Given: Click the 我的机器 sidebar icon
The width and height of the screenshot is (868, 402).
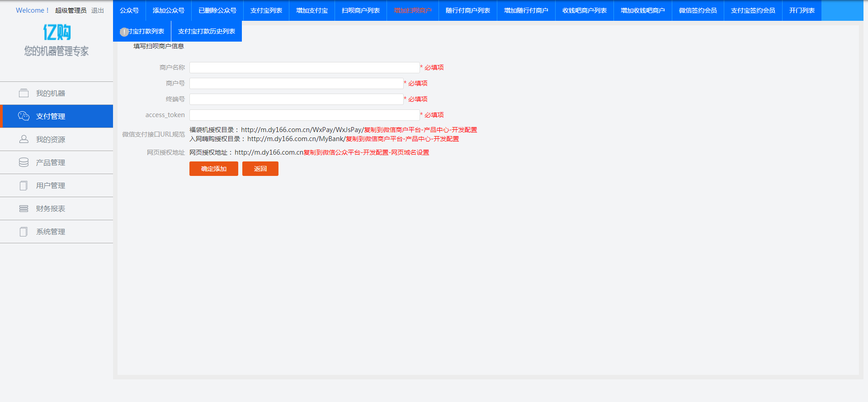Looking at the screenshot, I should point(24,93).
